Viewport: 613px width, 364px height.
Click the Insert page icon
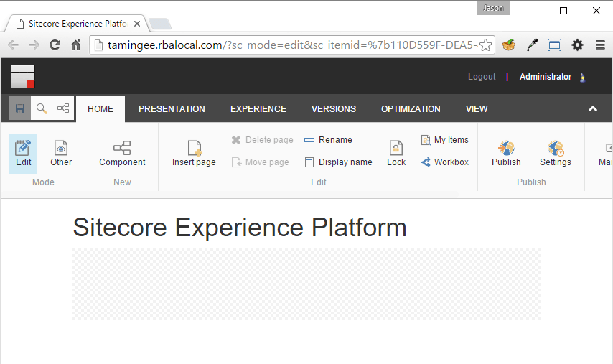pos(194,153)
